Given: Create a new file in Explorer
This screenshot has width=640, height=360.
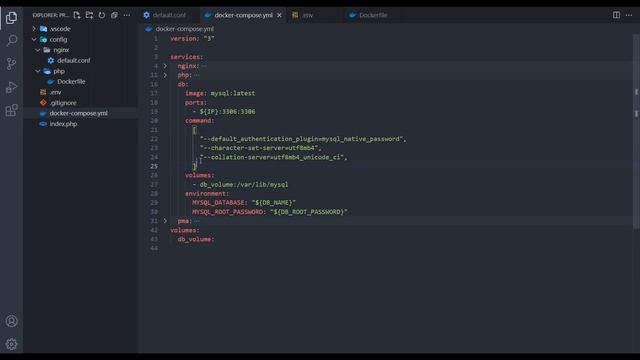Looking at the screenshot, I should (77, 15).
